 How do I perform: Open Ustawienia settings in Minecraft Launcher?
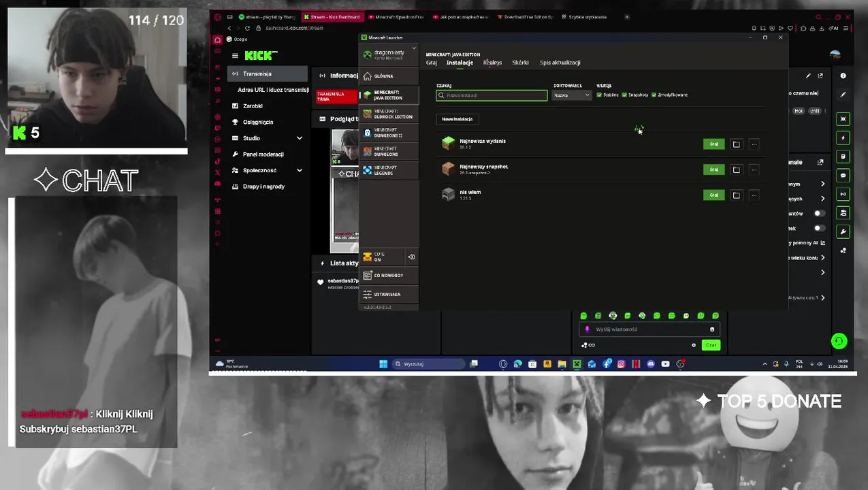pos(389,294)
